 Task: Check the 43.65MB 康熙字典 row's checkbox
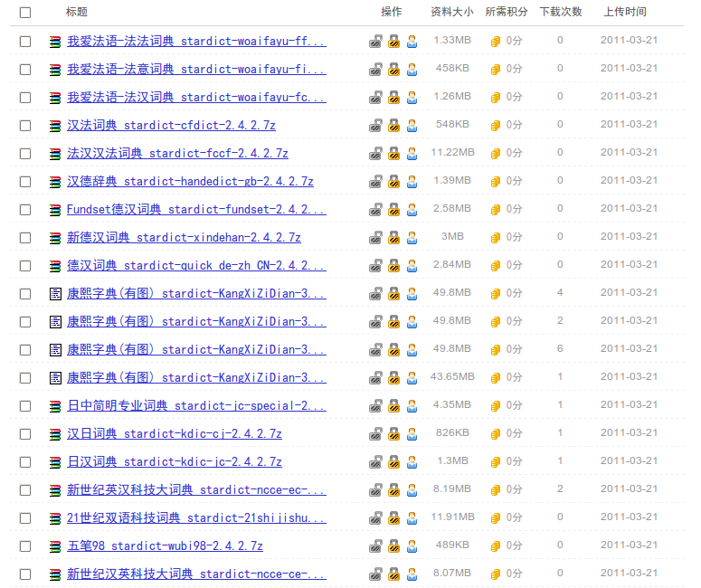[25, 378]
